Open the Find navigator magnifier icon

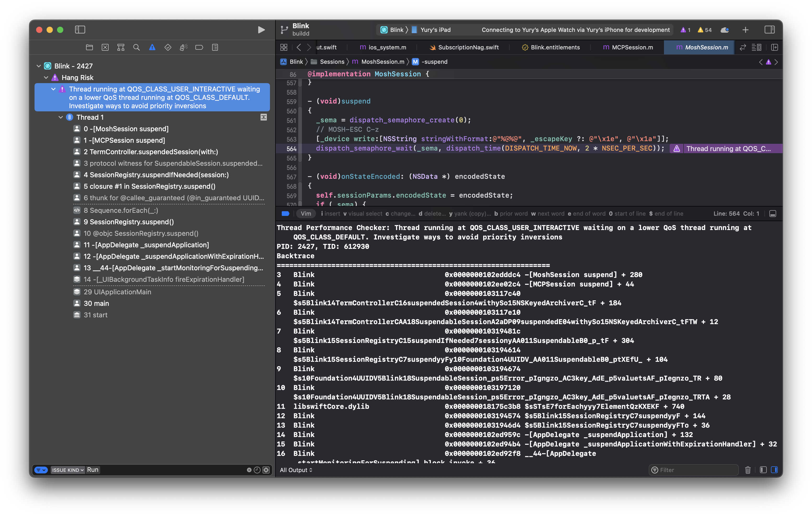point(136,47)
